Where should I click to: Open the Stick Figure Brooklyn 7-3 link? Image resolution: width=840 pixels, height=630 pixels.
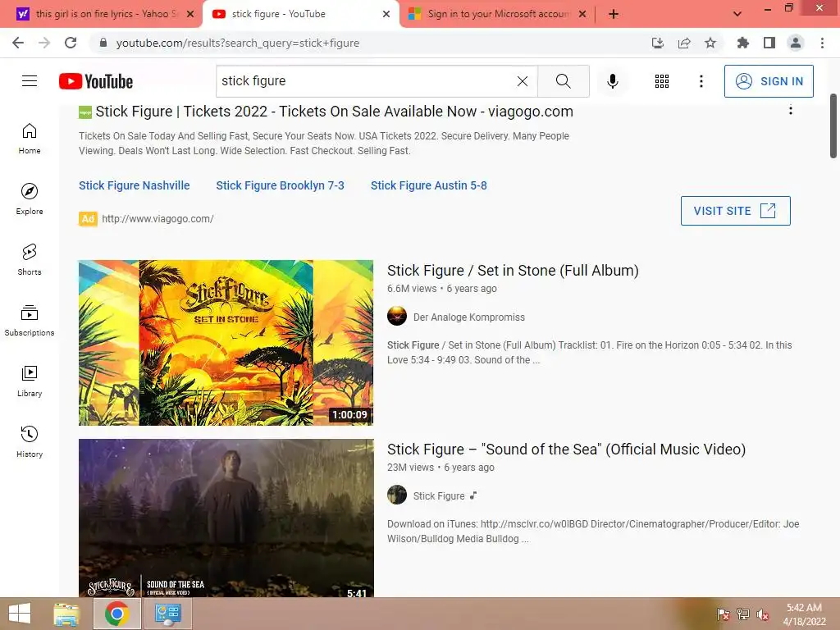pyautogui.click(x=280, y=185)
